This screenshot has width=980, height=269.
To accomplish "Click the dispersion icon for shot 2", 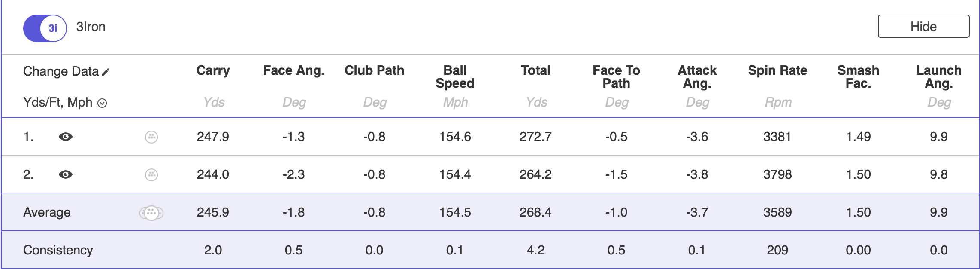I will coord(151,175).
